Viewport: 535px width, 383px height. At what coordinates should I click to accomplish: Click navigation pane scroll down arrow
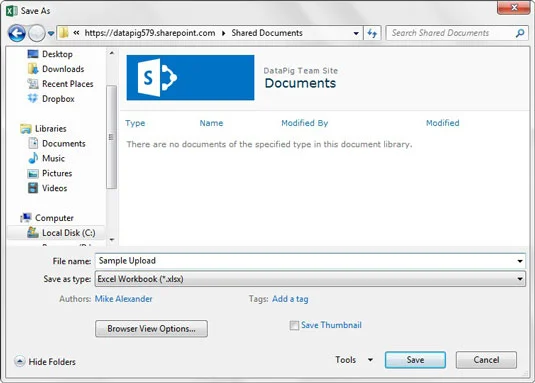click(x=112, y=240)
